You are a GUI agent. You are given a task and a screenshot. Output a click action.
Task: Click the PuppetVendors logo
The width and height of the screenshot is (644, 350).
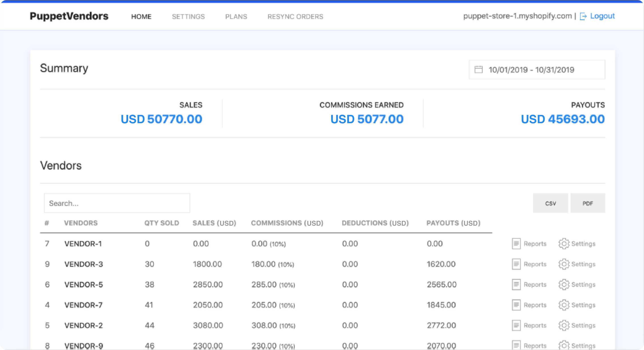(x=69, y=16)
